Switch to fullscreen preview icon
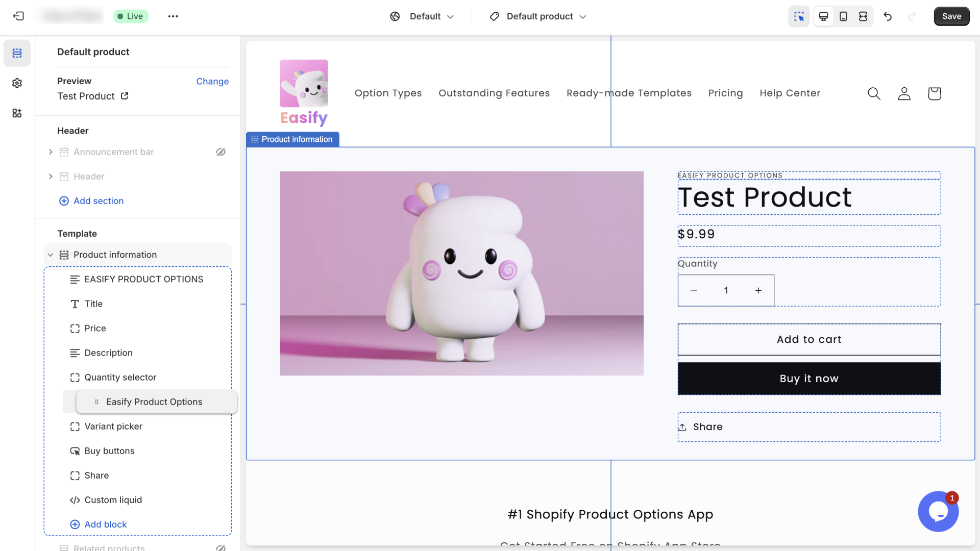This screenshot has width=980, height=551. click(863, 16)
